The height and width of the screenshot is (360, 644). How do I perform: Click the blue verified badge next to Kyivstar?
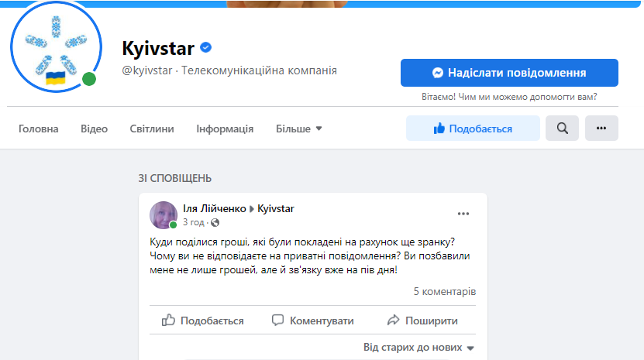[205, 48]
